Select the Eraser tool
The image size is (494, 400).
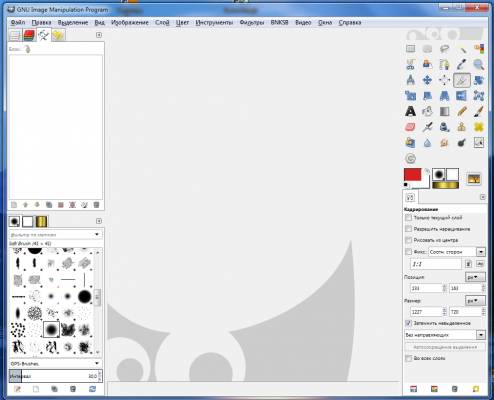click(410, 127)
